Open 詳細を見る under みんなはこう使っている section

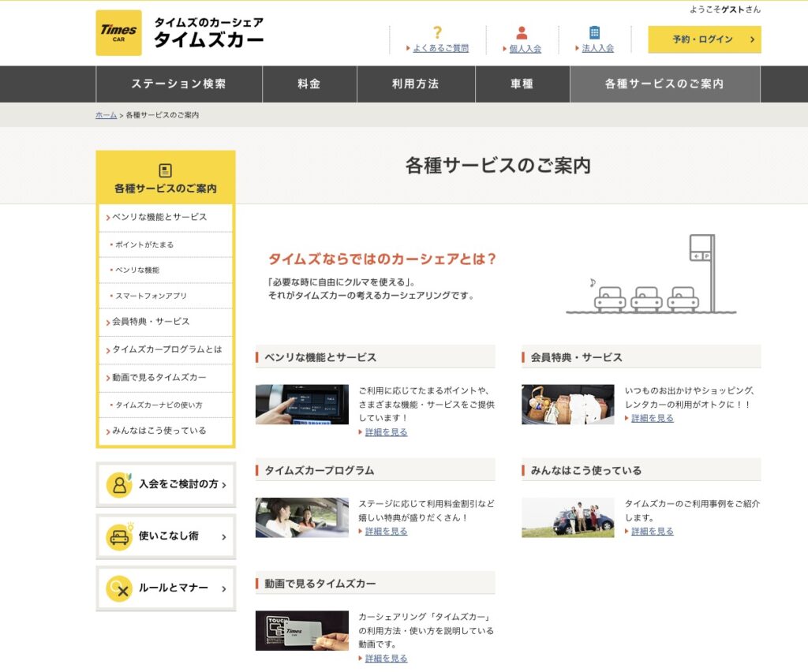(653, 532)
